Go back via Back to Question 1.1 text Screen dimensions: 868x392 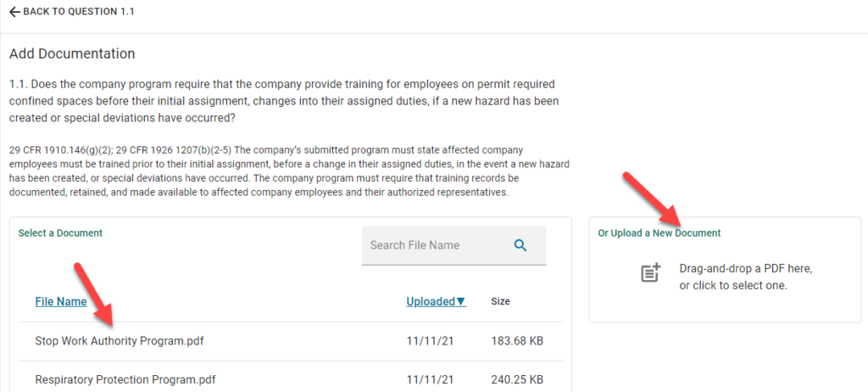[x=79, y=12]
